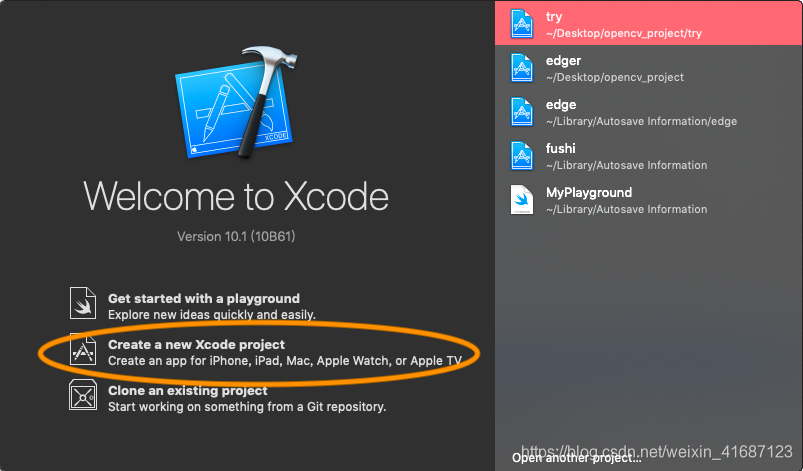The height and width of the screenshot is (471, 803).
Task: Select the 'edge' project file icon
Action: tap(522, 112)
